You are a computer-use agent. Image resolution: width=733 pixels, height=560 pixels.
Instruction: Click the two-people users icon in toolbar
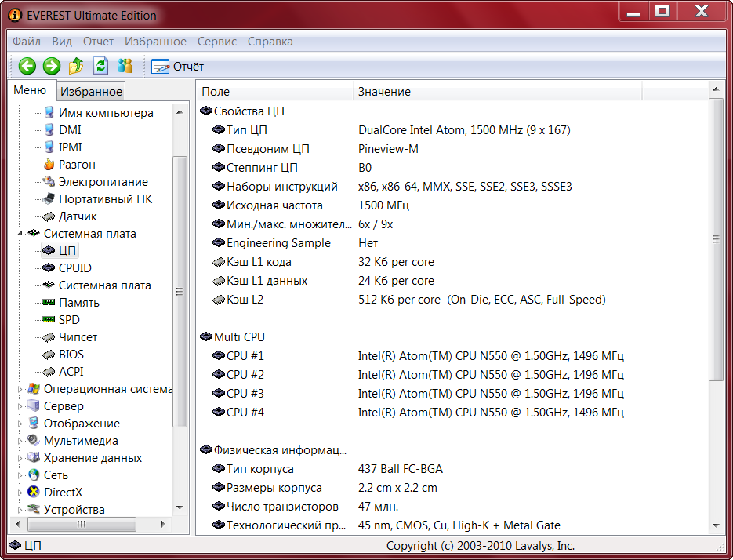(x=125, y=67)
